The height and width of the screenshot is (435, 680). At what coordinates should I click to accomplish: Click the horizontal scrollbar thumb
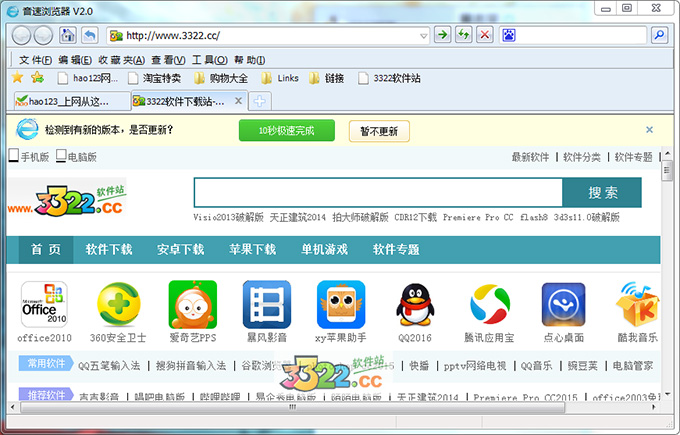[293, 407]
